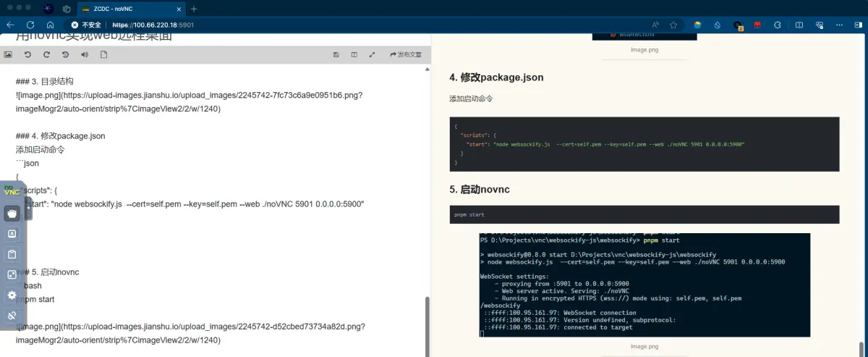This screenshot has width=868, height=357.
Task: Go to browser home page
Action: click(x=50, y=25)
